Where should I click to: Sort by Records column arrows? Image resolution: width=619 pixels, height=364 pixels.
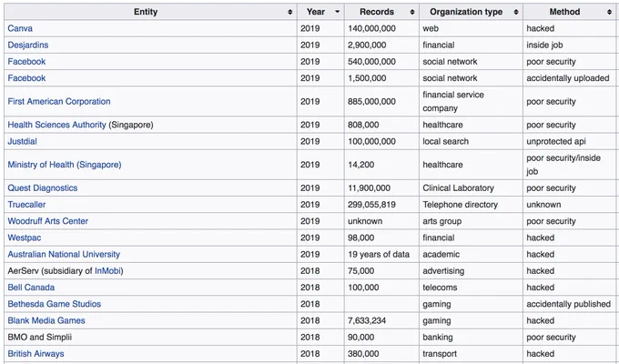412,12
